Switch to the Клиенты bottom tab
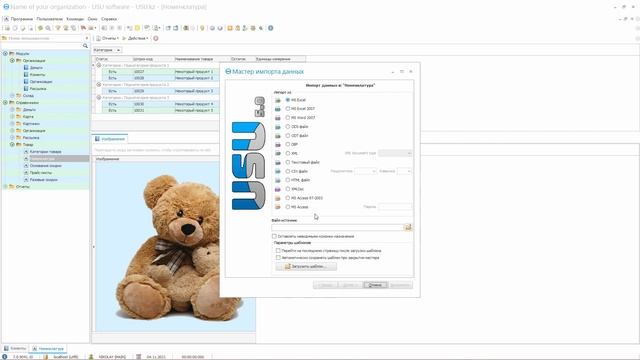 15,348
